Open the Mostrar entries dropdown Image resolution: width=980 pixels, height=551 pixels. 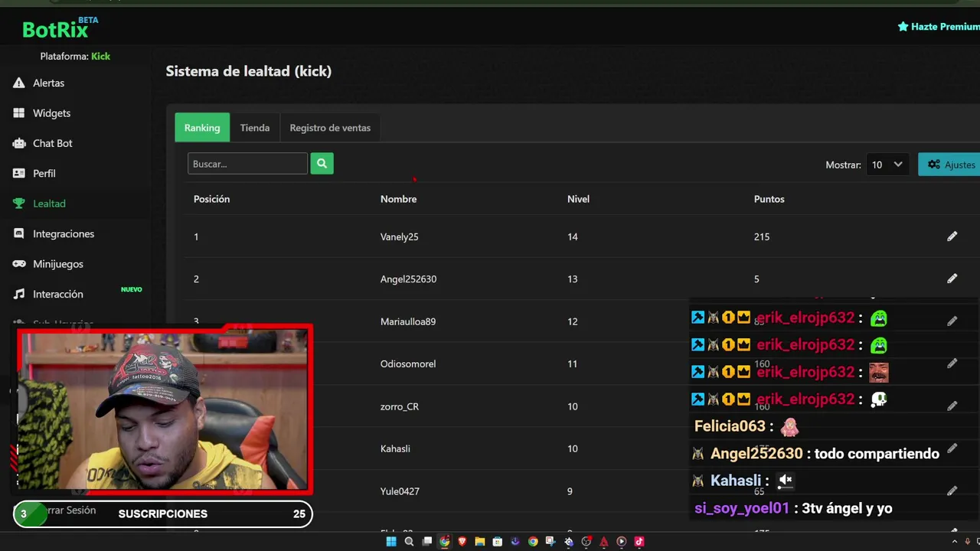coord(887,165)
